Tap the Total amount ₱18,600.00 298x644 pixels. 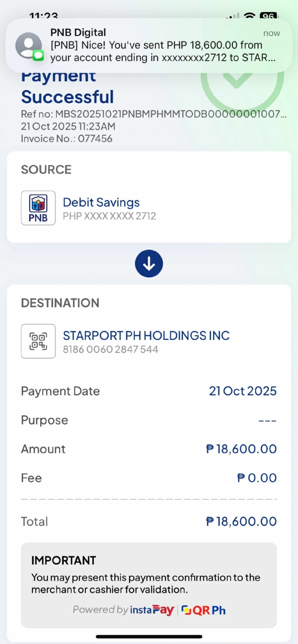[x=241, y=521]
